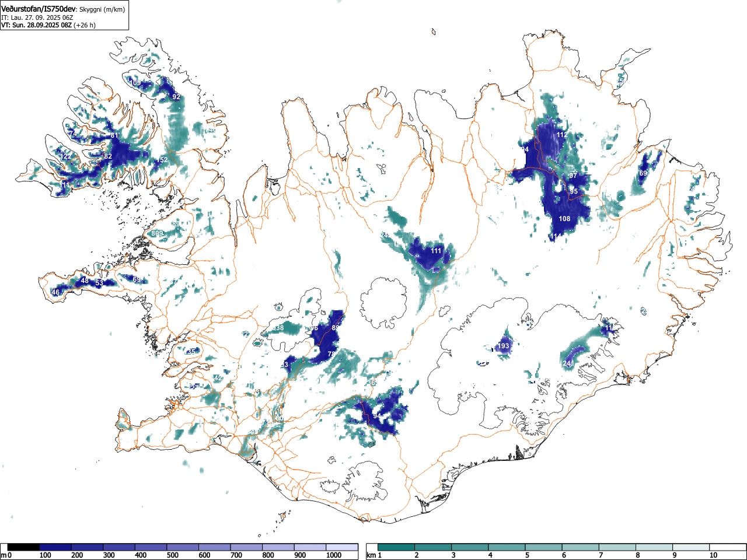Screen dimensions: 747x560
Task: Click the legend swatch between 500 and 600
Action: coord(183,547)
